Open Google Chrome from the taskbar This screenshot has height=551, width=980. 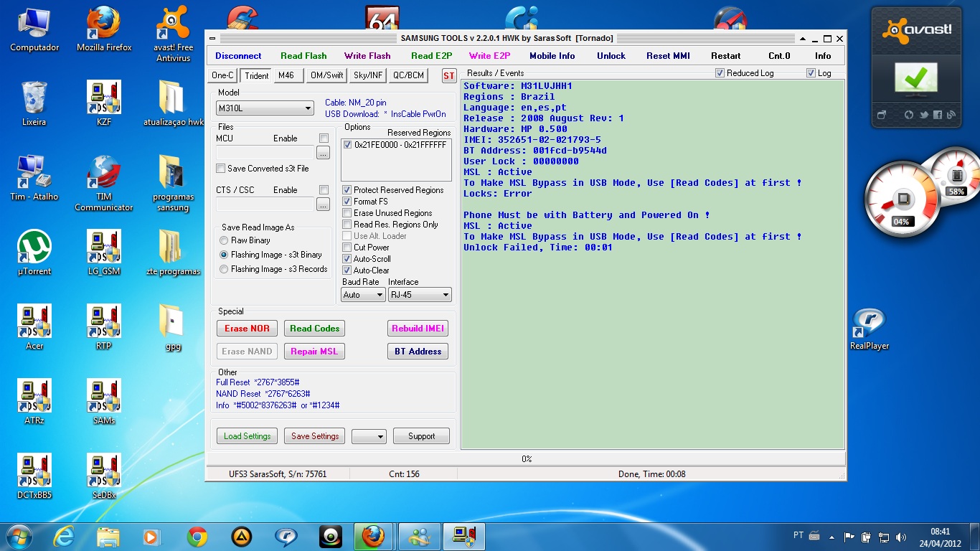197,537
